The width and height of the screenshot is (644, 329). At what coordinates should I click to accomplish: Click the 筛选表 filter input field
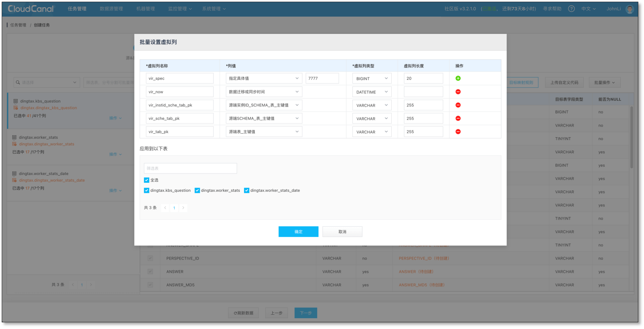190,168
